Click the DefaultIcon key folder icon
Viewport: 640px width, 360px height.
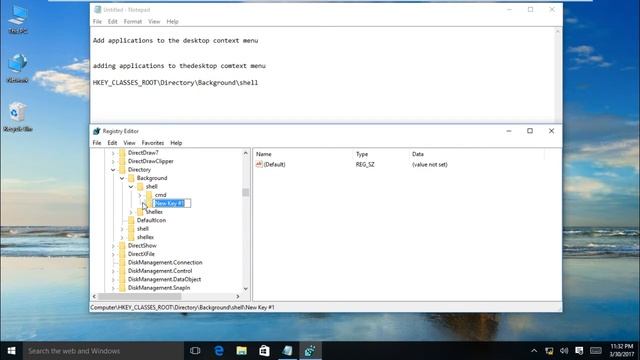(131, 220)
